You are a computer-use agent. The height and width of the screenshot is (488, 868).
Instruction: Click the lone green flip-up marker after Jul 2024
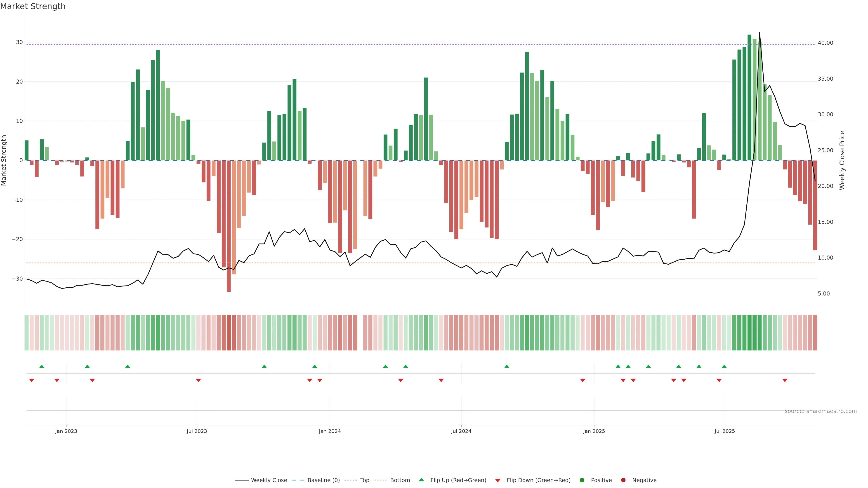click(x=507, y=366)
